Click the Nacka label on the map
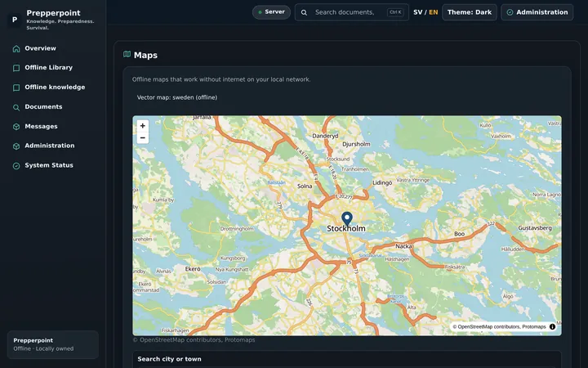 coord(403,246)
